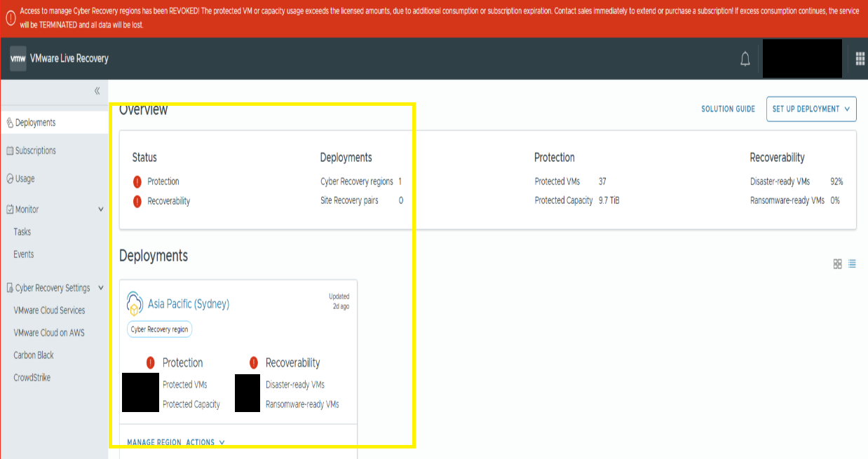
Task: Collapse the sidebar with double chevron
Action: 97,91
